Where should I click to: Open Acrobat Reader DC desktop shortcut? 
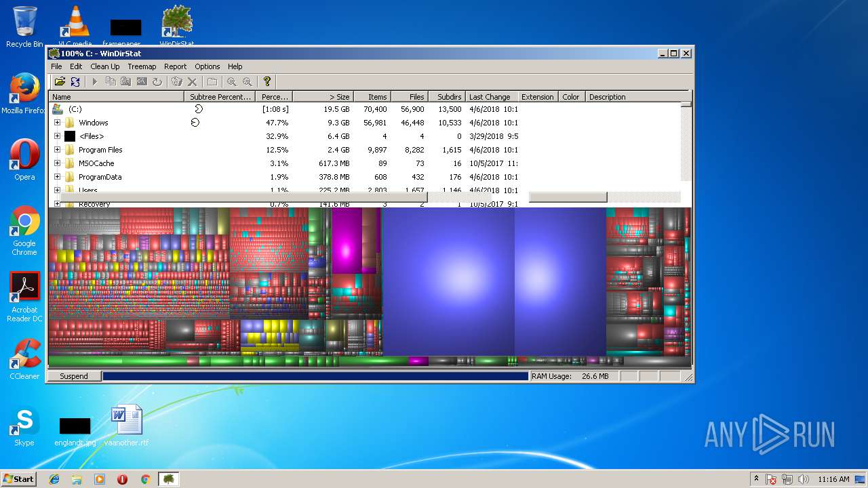[x=24, y=297]
